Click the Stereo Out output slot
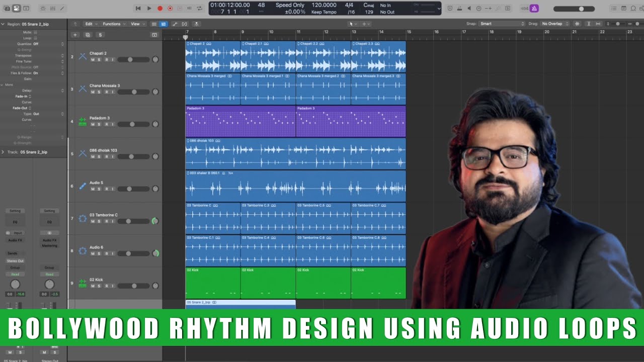 pos(15,261)
